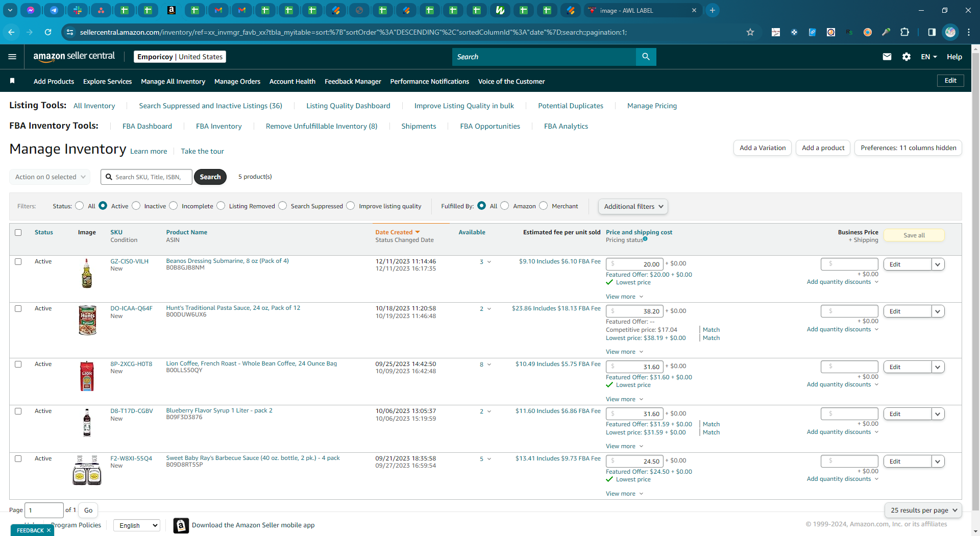This screenshot has width=980, height=536.
Task: Go to FBA Dashboard tool
Action: click(147, 126)
